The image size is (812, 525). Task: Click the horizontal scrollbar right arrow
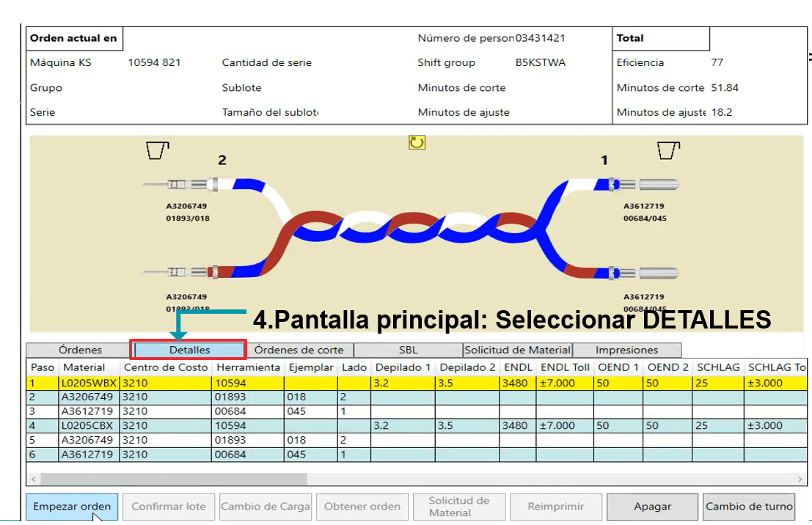click(800, 479)
